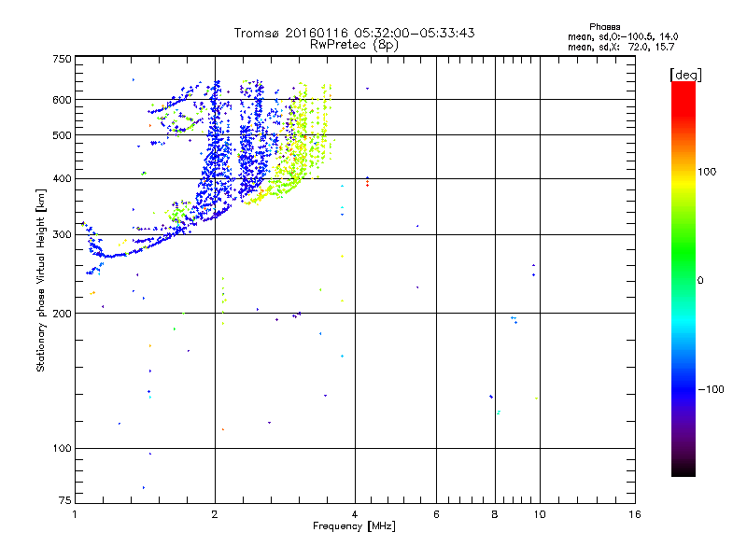Click the colorbar tick label '100'
This screenshot has height=560, width=747.
(x=707, y=172)
